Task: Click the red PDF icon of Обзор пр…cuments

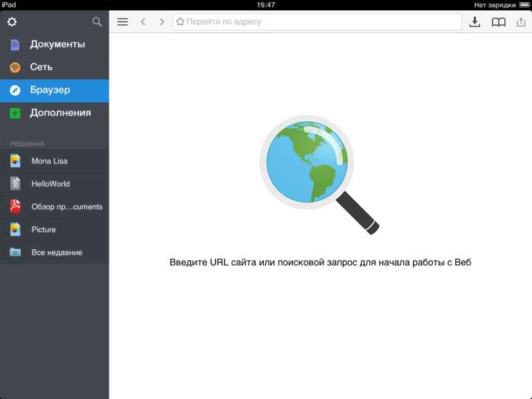Action: (15, 206)
